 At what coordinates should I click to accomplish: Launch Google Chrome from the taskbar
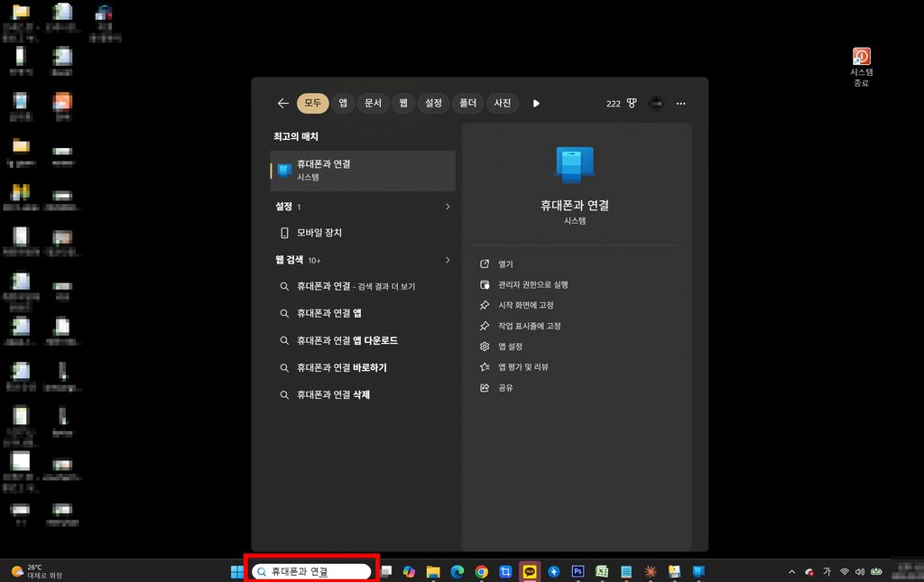pos(482,571)
